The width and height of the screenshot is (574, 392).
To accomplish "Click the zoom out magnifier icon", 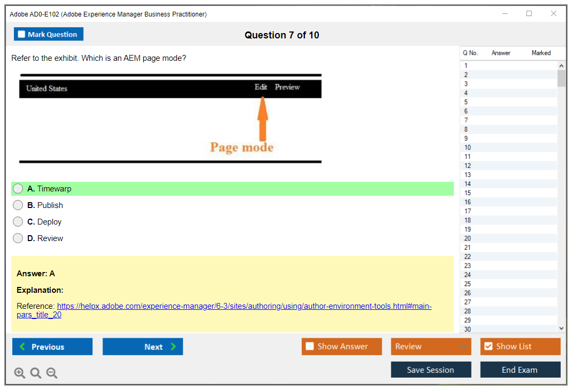I will [52, 373].
